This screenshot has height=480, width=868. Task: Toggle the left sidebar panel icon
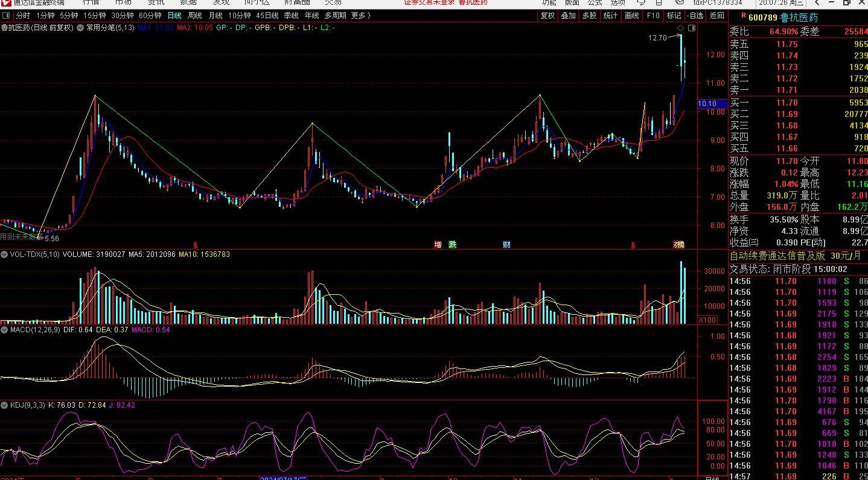coord(7,16)
